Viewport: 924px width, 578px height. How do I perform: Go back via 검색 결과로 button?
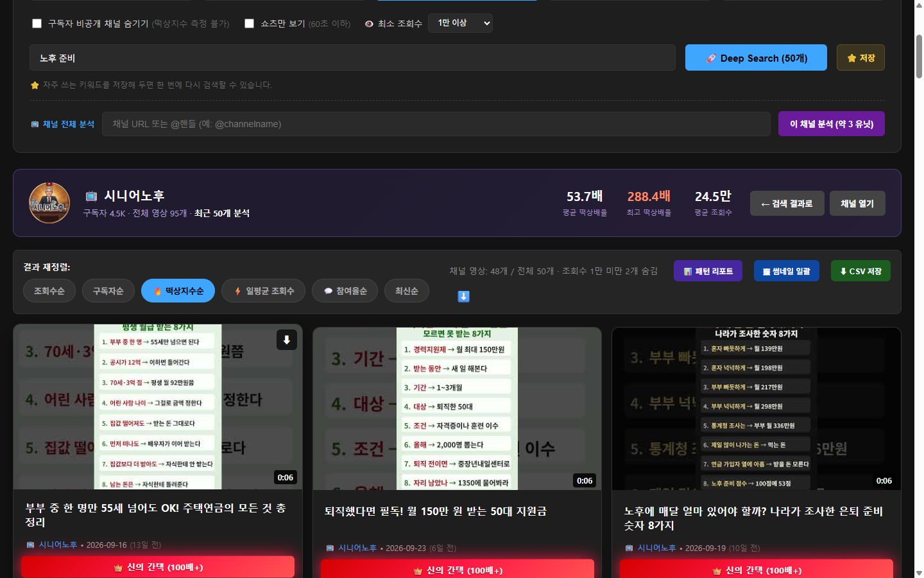point(787,204)
